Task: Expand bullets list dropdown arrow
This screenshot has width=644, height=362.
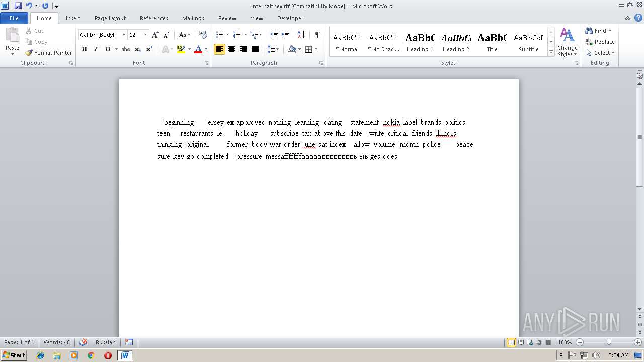Action: click(227, 35)
